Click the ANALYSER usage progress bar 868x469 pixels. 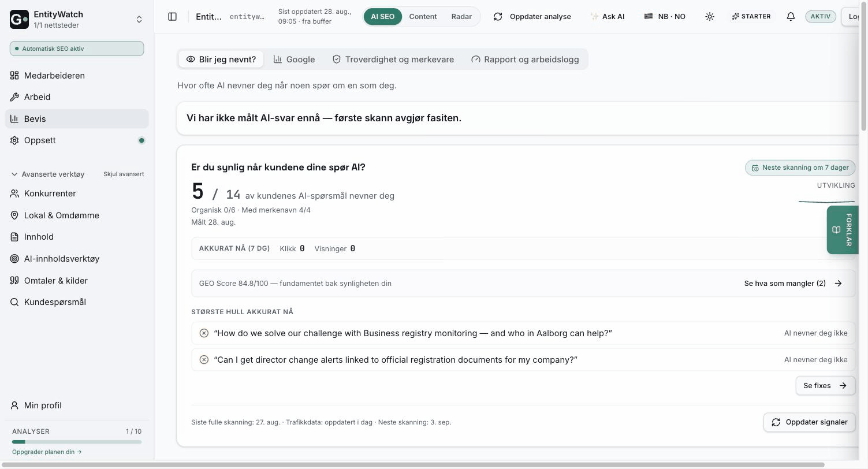77,442
